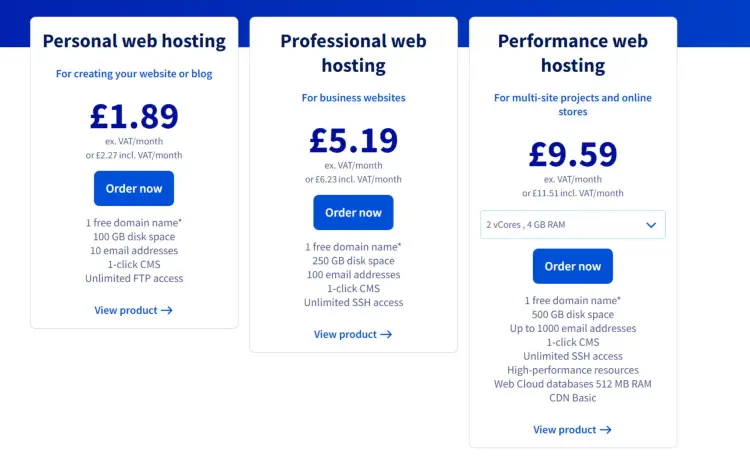Click arrow icon beside Performance View product
750x456 pixels.
tap(606, 430)
